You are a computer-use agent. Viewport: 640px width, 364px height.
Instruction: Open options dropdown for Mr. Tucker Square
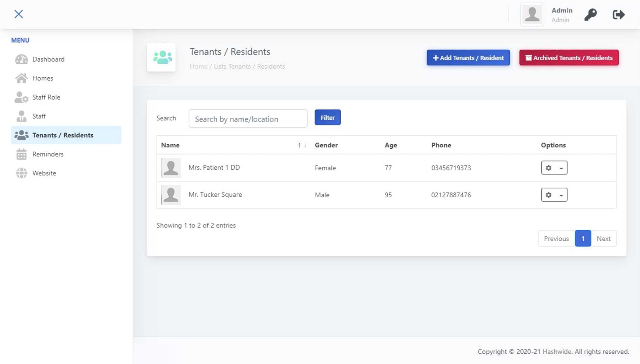pos(554,195)
